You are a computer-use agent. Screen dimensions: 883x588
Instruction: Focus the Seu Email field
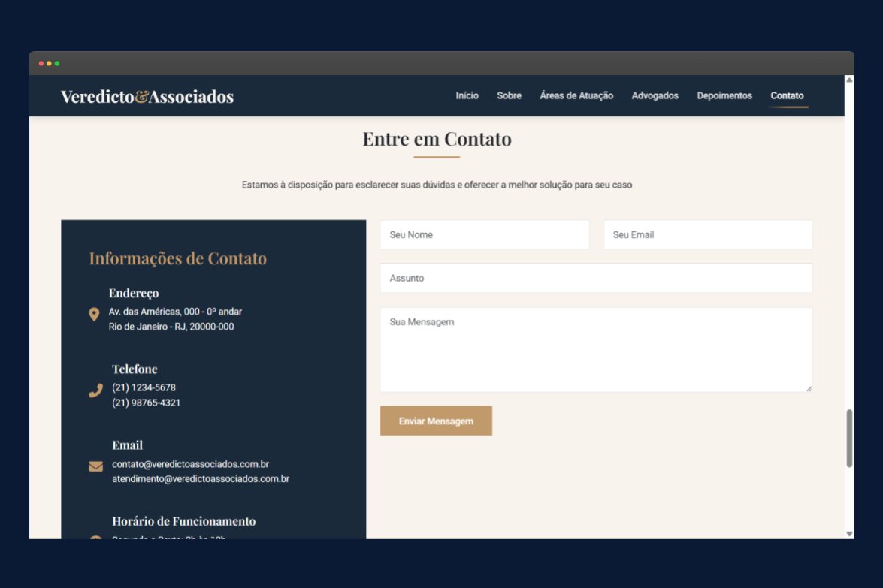point(707,234)
